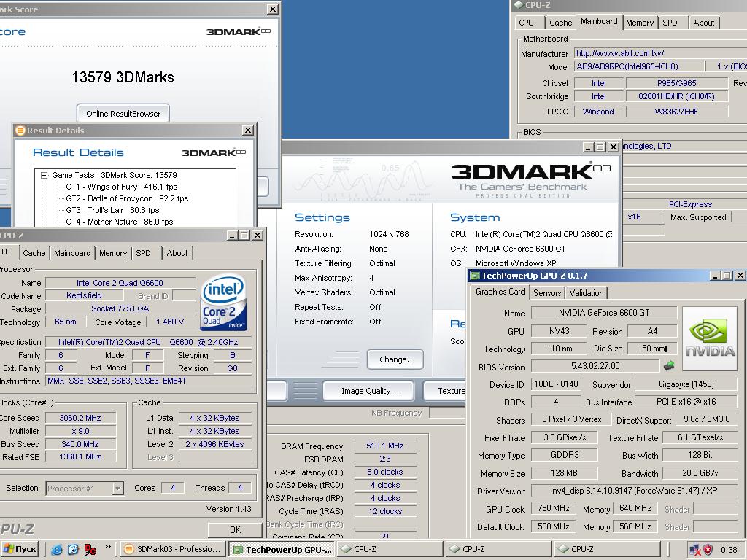Screen dimensions: 747x560
Task: Close the Result Details window
Action: 248,130
